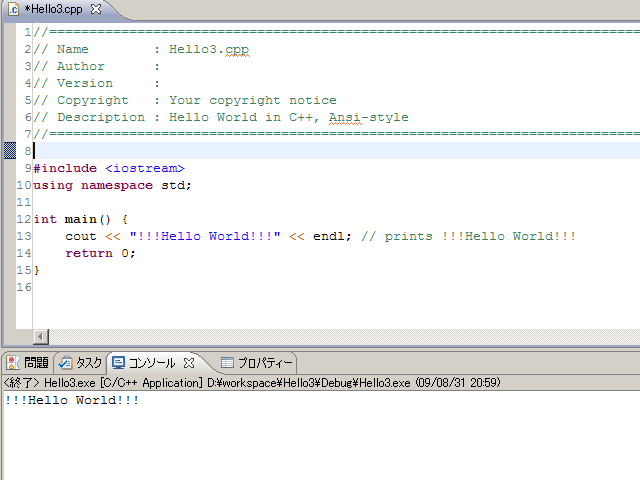This screenshot has height=480, width=640.
Task: Click the 問題 (Problems) view icon
Action: tap(13, 363)
